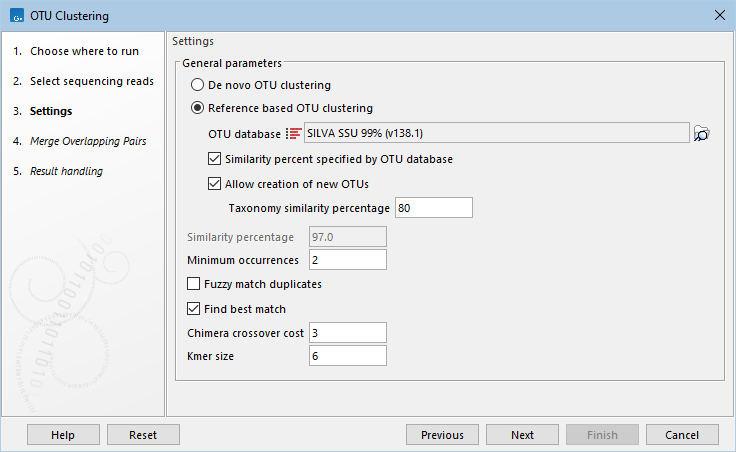Select De novo OTU clustering option
This screenshot has width=736, height=452.
pyautogui.click(x=198, y=86)
